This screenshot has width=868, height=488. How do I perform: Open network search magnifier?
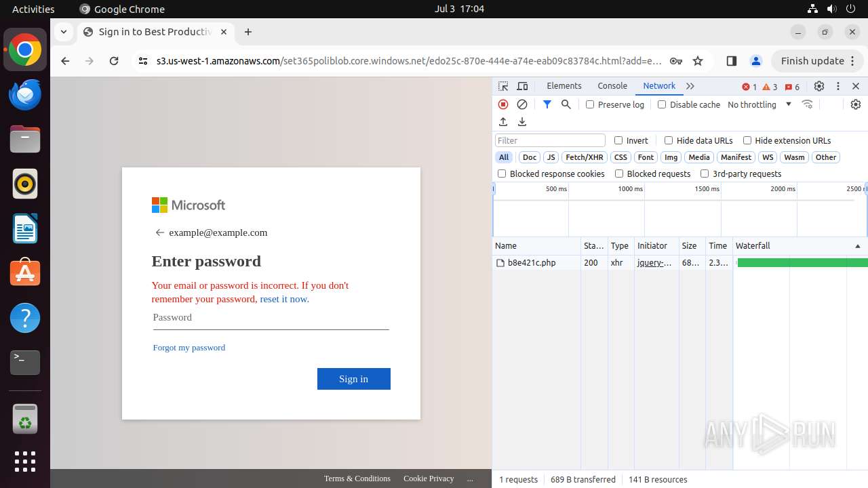coord(566,104)
